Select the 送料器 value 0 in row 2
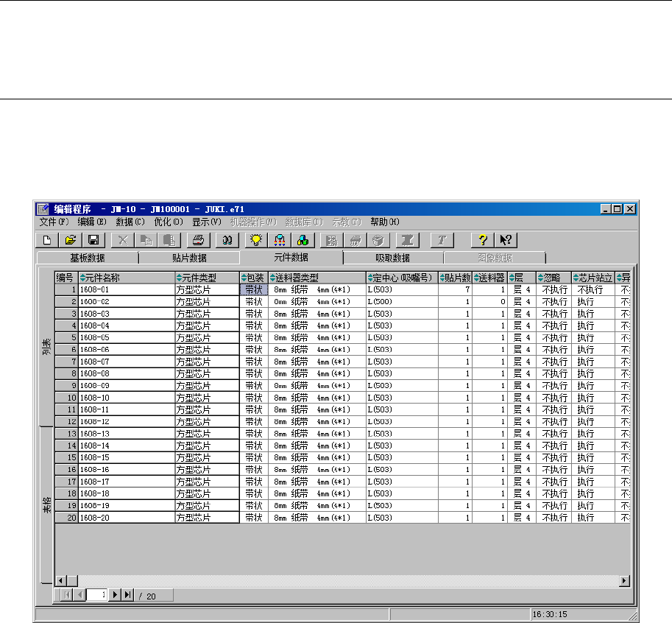The image size is (672, 623). 490,302
